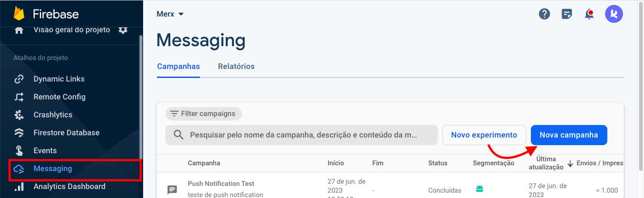The image size is (644, 198).
Task: Focus the campaign search field
Action: (x=301, y=135)
